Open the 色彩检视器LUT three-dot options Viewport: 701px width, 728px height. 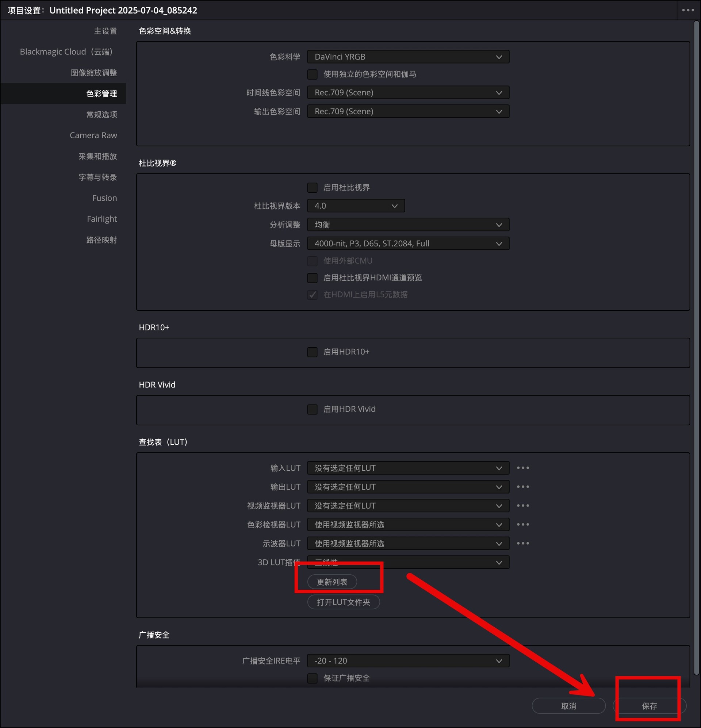click(x=523, y=525)
